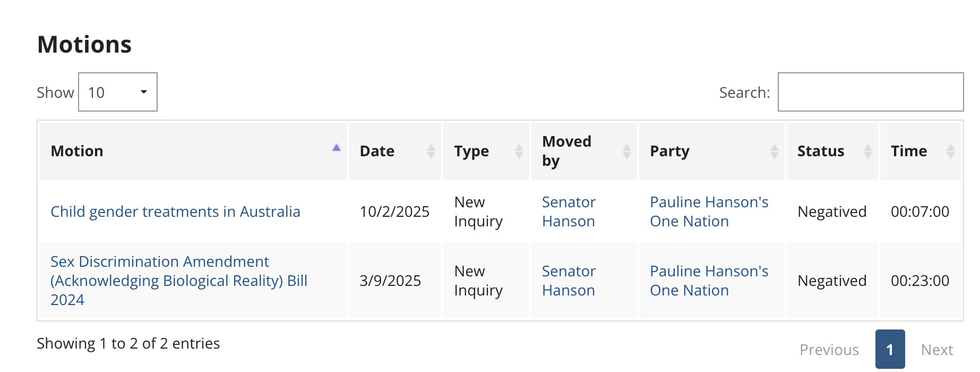Select page 1 in pagination
The width and height of the screenshot is (980, 372).
tap(890, 350)
